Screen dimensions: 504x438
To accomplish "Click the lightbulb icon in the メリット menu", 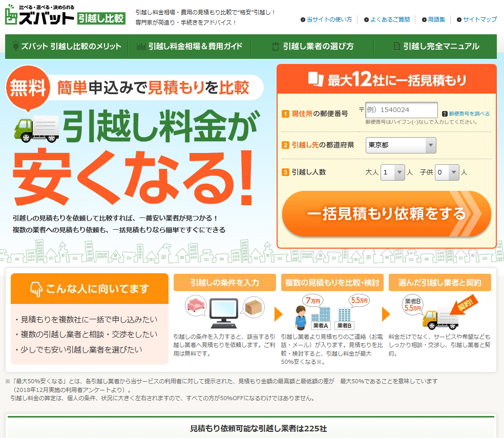I will 15,46.
